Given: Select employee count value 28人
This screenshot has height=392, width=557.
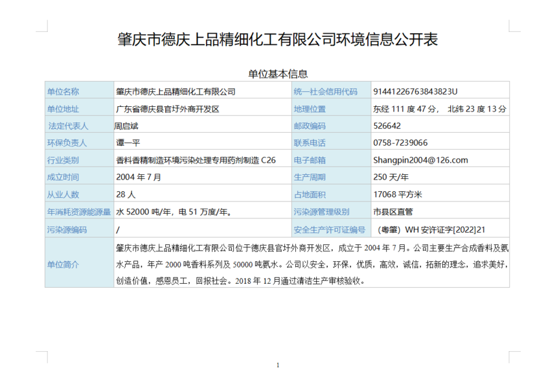Looking at the screenshot, I should tap(126, 195).
